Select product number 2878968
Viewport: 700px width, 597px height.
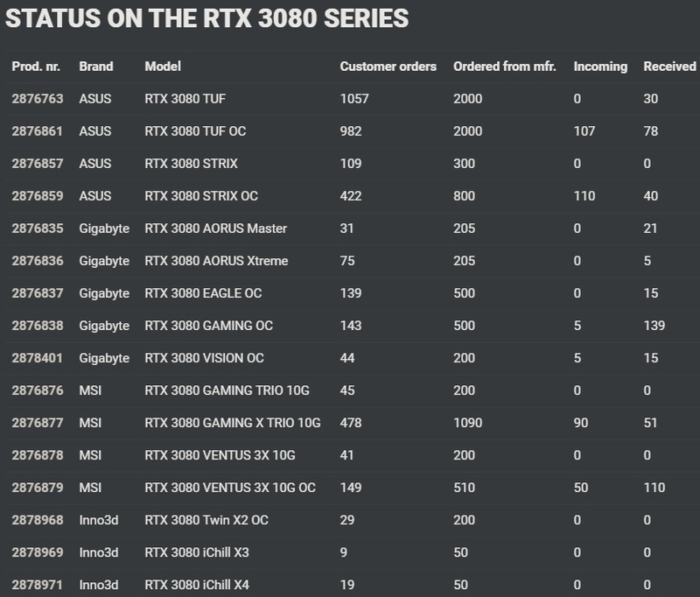pyautogui.click(x=38, y=520)
